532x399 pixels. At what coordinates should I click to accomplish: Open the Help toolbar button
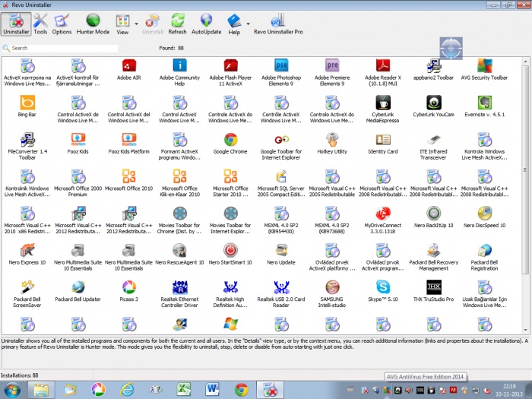pos(234,24)
